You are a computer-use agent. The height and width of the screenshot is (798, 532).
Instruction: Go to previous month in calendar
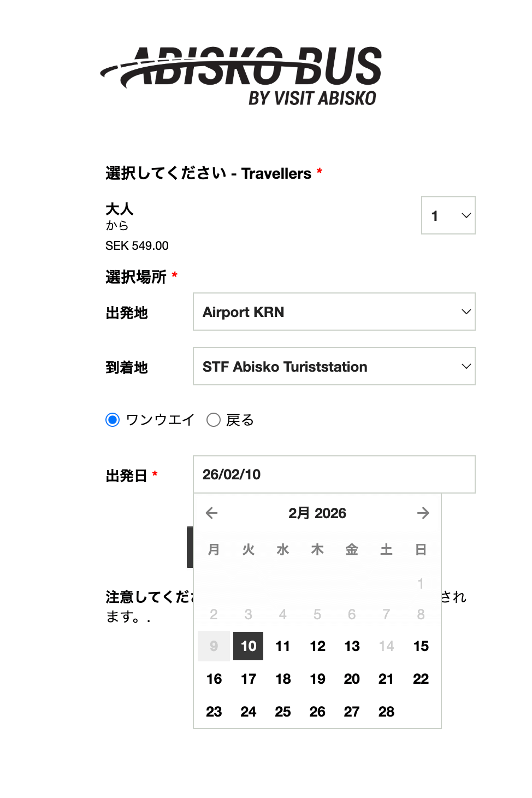click(211, 513)
